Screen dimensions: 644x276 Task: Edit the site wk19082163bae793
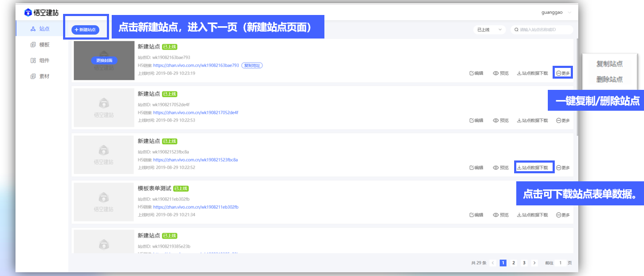click(476, 73)
